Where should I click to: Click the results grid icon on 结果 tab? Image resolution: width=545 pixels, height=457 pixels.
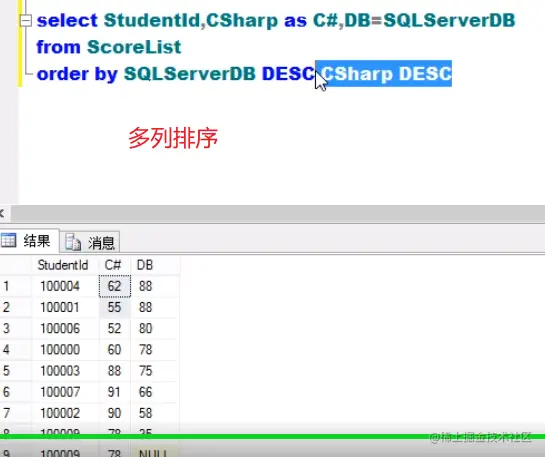click(9, 240)
